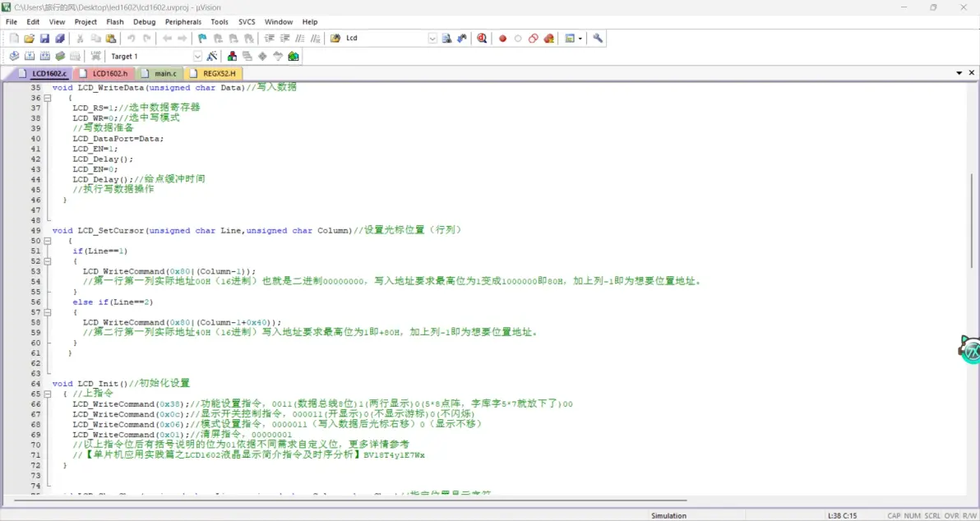Open the Lcd find combo box dropdown
Image resolution: width=980 pixels, height=521 pixels.
coord(432,38)
